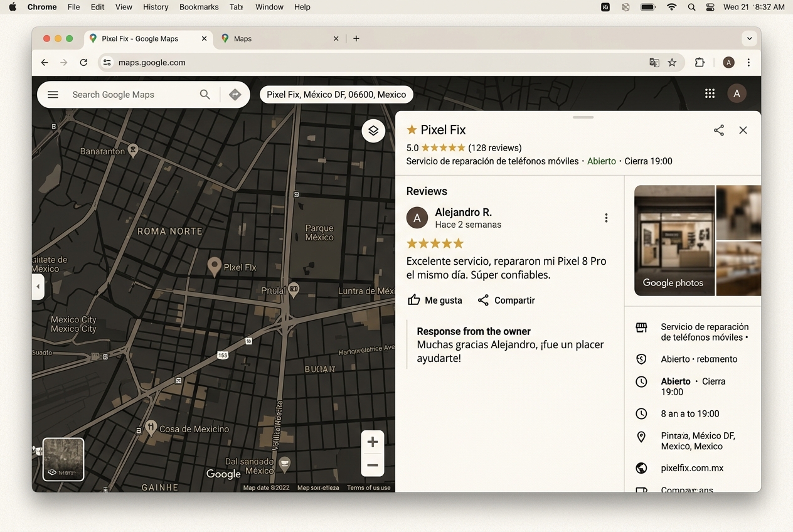
Task: Share the review via Compartir
Action: tap(506, 300)
